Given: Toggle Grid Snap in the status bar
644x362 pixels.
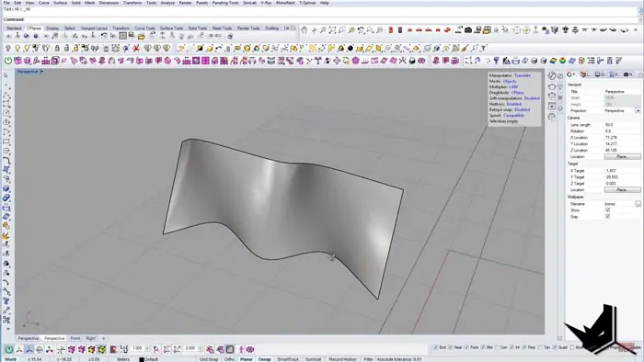Looking at the screenshot, I should pos(209,359).
